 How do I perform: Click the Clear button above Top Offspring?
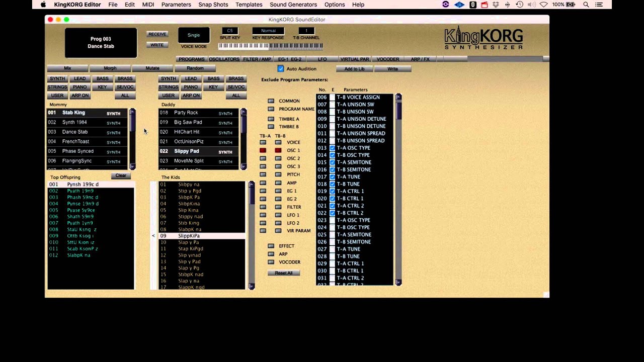tap(121, 175)
